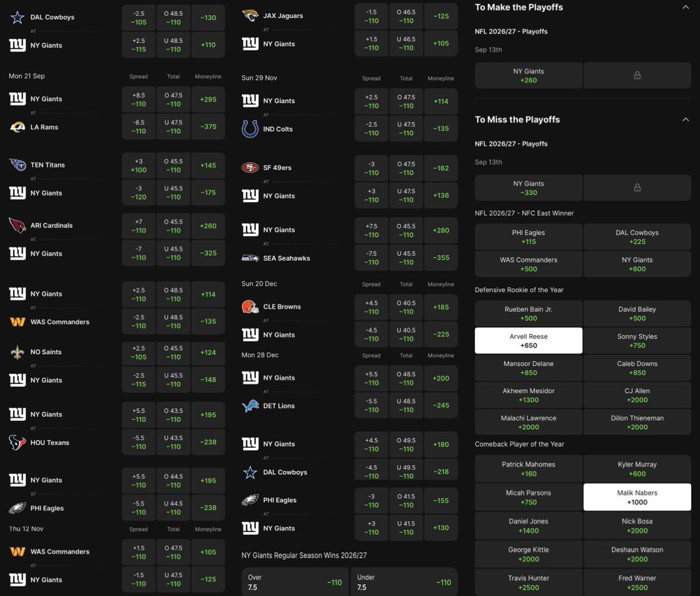Click the Mon 21 Sep date header
Viewport: 700px width, 596px height.
click(x=27, y=76)
